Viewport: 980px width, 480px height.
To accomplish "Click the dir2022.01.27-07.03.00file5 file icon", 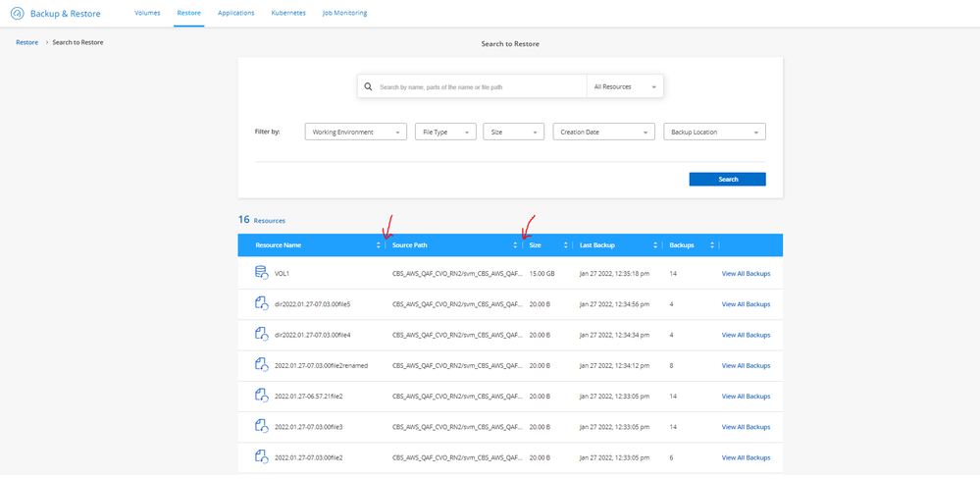I will pos(261,304).
